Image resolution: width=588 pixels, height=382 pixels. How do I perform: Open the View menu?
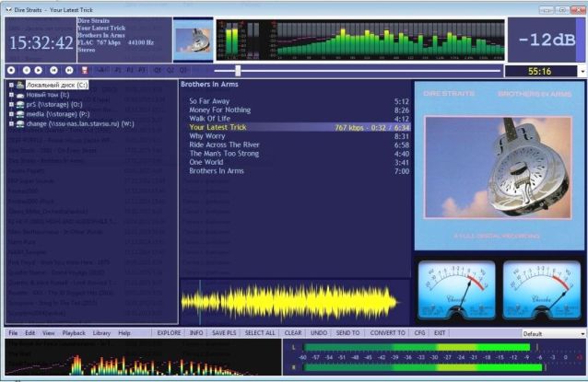tap(48, 333)
